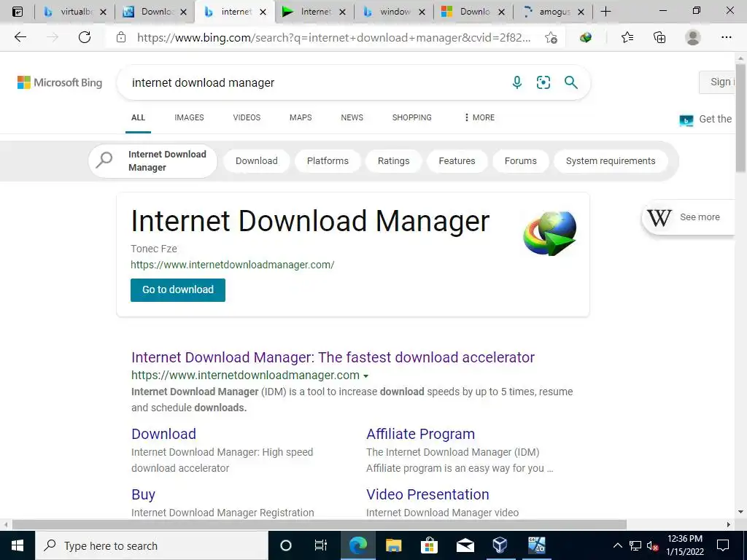The width and height of the screenshot is (747, 560).
Task: Open internetdownloadmanager.com link in the info card
Action: pyautogui.click(x=233, y=265)
